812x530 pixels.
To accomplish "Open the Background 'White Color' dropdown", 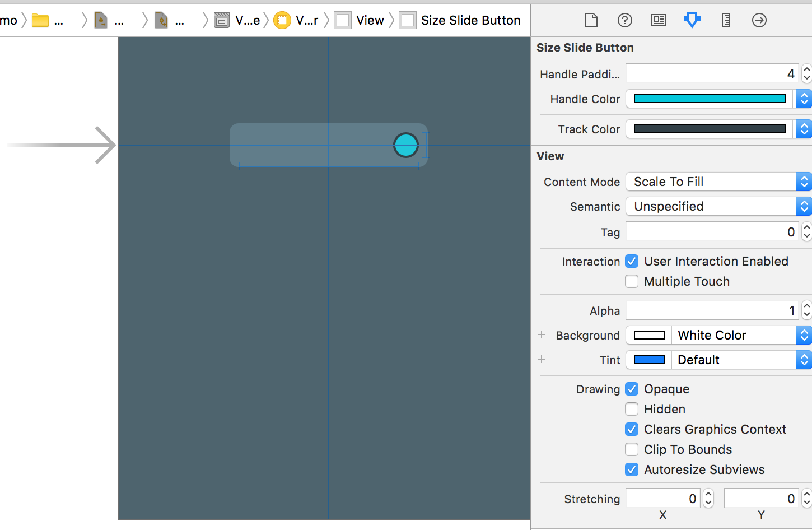I will (741, 335).
